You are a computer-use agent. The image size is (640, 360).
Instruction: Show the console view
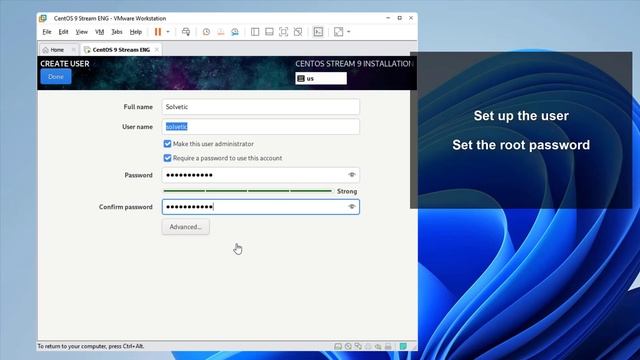coord(318,32)
